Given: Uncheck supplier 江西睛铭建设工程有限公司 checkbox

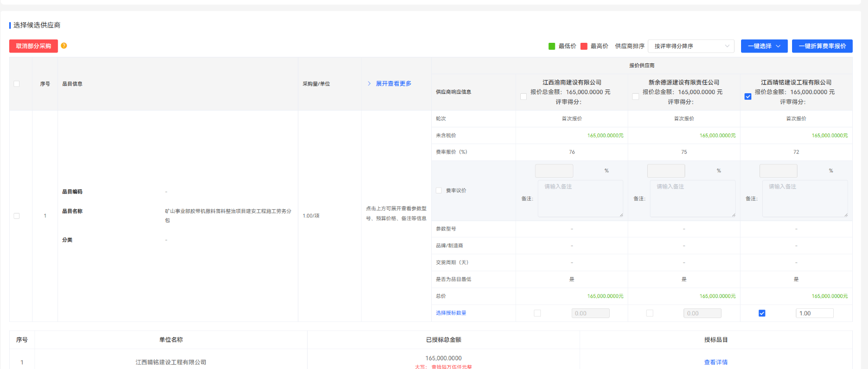Looking at the screenshot, I should tap(748, 96).
